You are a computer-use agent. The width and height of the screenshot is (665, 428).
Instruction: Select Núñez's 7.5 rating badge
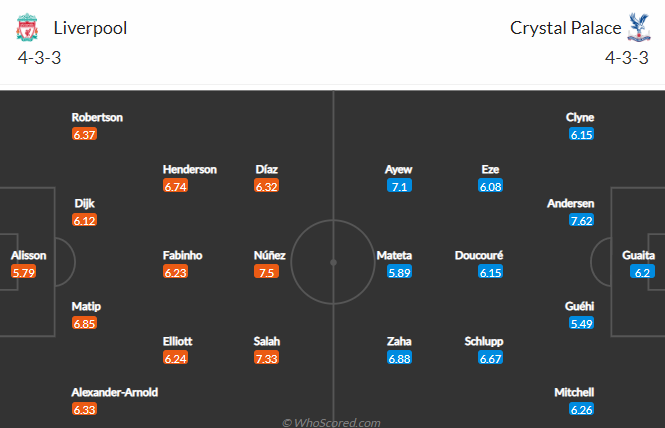(x=266, y=272)
